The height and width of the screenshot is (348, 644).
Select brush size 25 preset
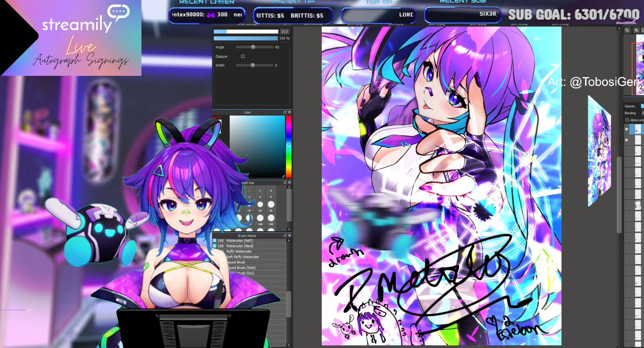(x=271, y=206)
